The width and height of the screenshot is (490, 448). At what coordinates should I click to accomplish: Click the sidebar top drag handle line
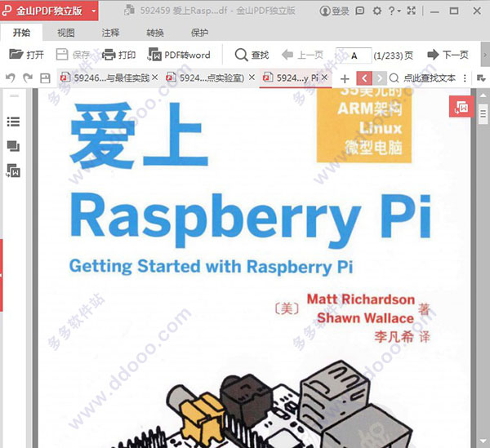click(x=14, y=95)
